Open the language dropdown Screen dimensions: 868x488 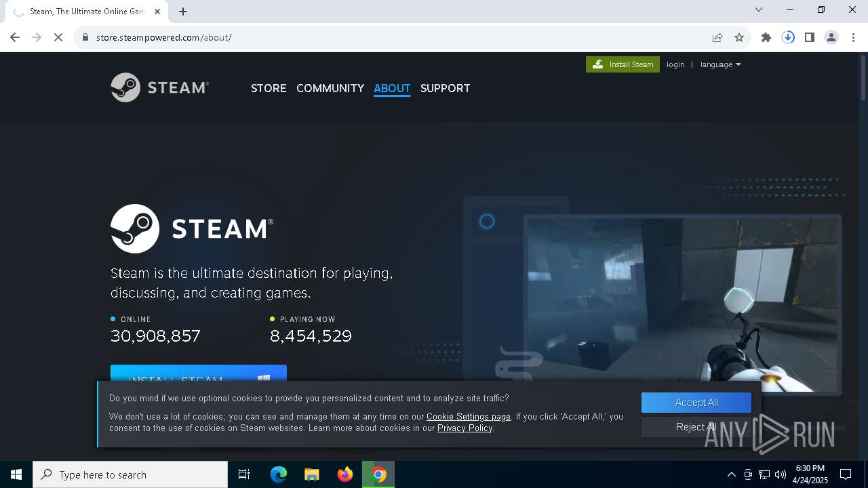(720, 64)
